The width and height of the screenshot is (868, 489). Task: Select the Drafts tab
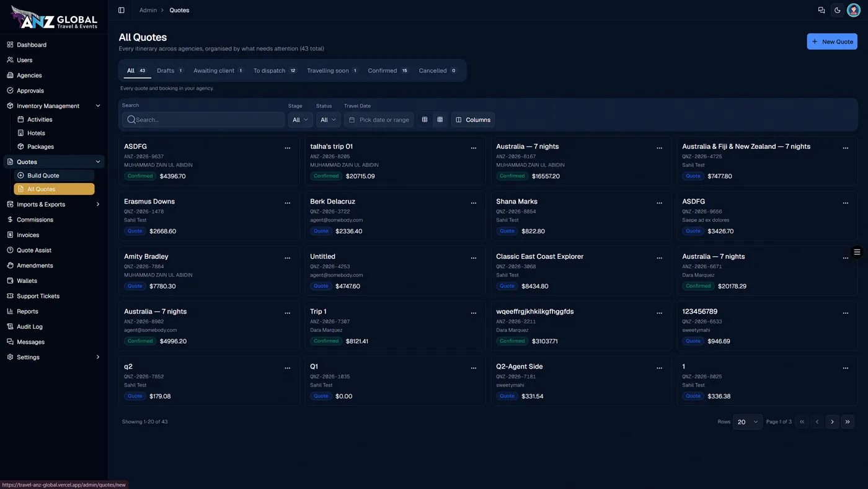pyautogui.click(x=170, y=71)
